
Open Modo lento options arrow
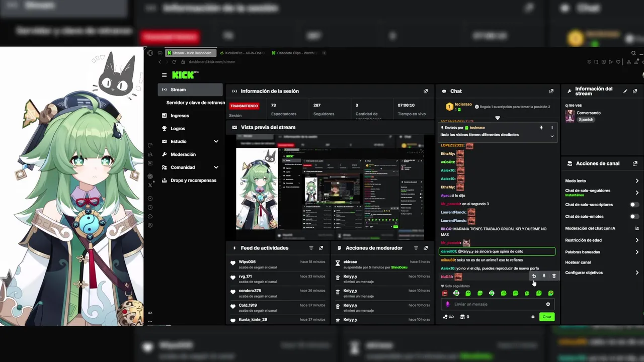637,181
